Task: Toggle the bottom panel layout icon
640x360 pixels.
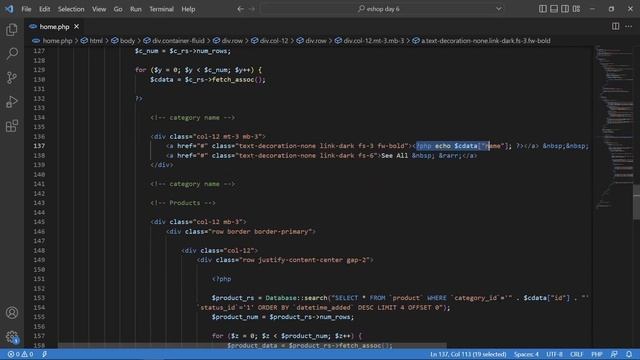Action: [x=554, y=9]
